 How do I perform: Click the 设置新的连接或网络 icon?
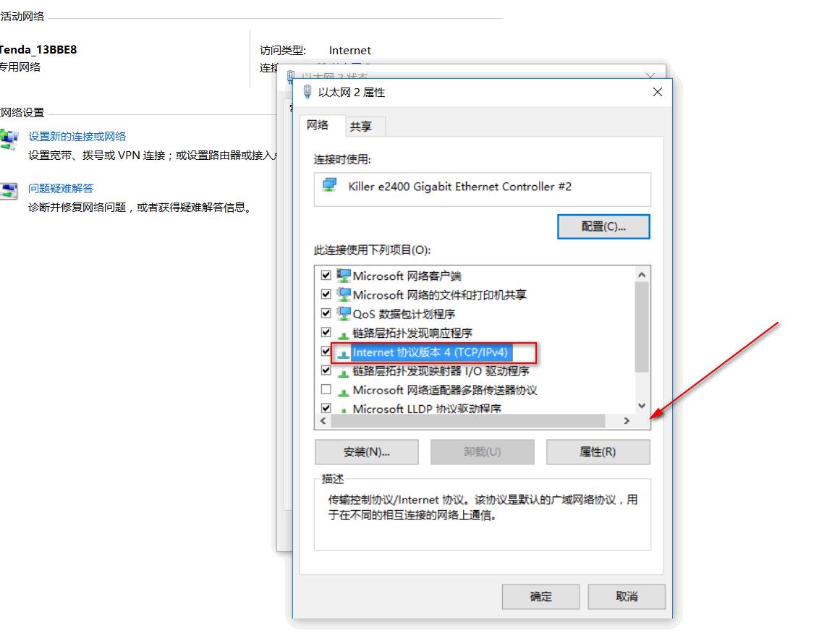[x=9, y=139]
